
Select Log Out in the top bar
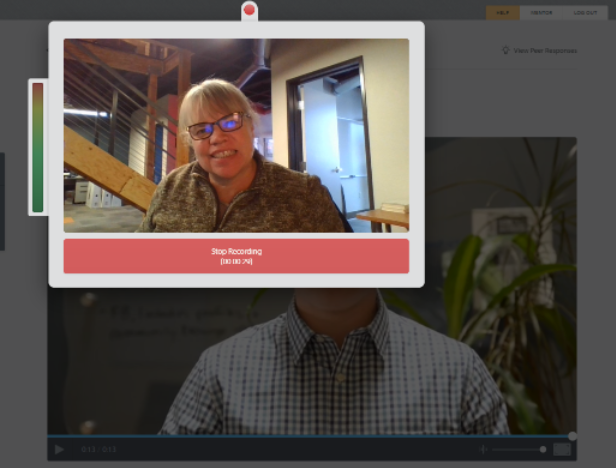585,13
